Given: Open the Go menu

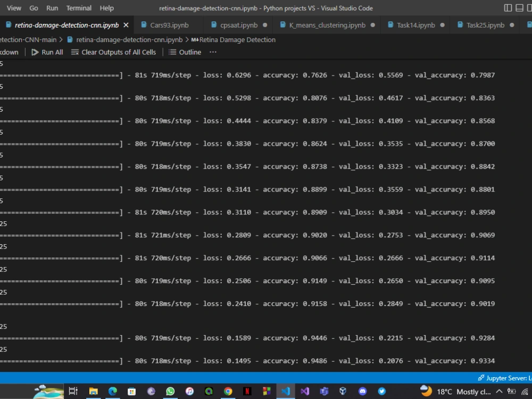Looking at the screenshot, I should tap(34, 8).
